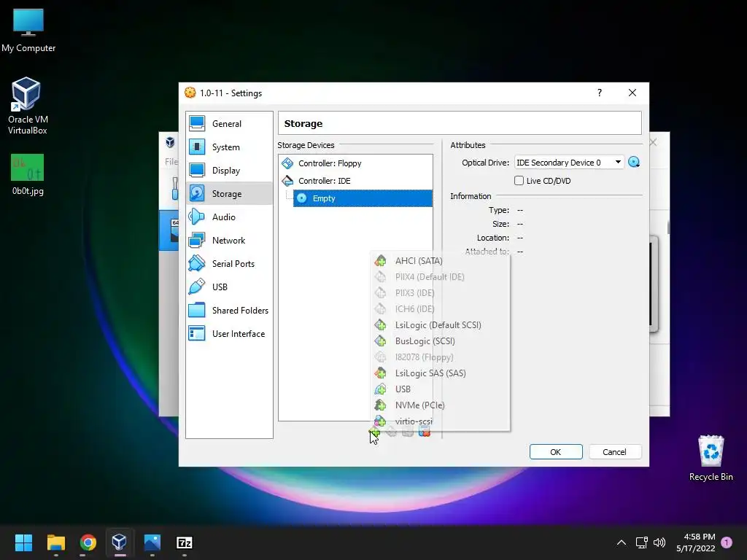Image resolution: width=747 pixels, height=560 pixels.
Task: Click the Cancel button
Action: [x=615, y=452]
